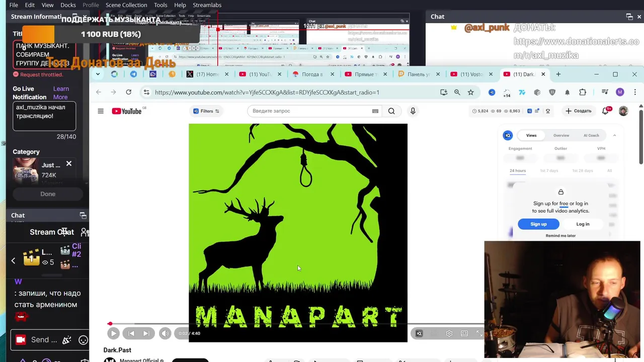
Task: Click Learn More link for Go Live Notification
Action: (61, 93)
